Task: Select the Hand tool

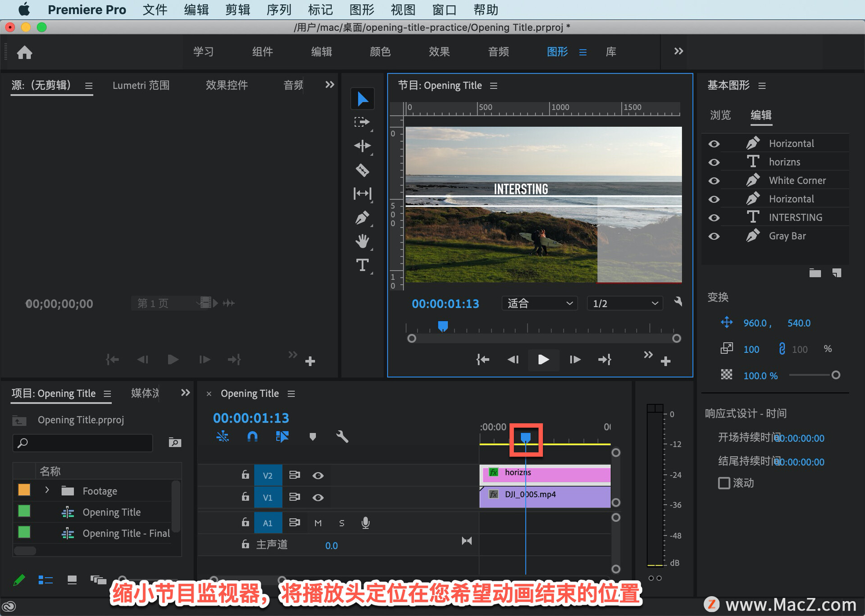Action: point(362,241)
